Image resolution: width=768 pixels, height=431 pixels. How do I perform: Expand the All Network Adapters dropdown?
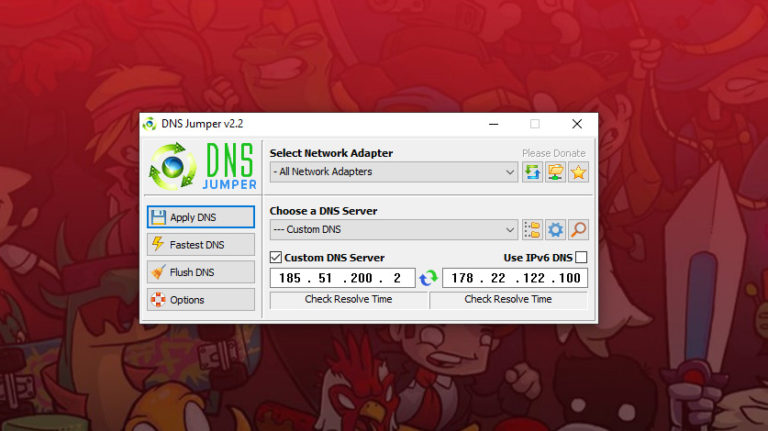click(x=393, y=172)
